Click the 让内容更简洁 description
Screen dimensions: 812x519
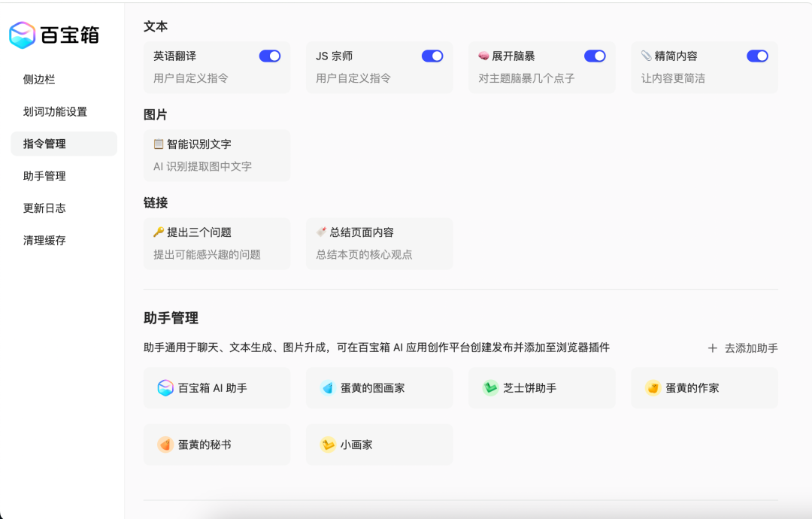coord(673,78)
